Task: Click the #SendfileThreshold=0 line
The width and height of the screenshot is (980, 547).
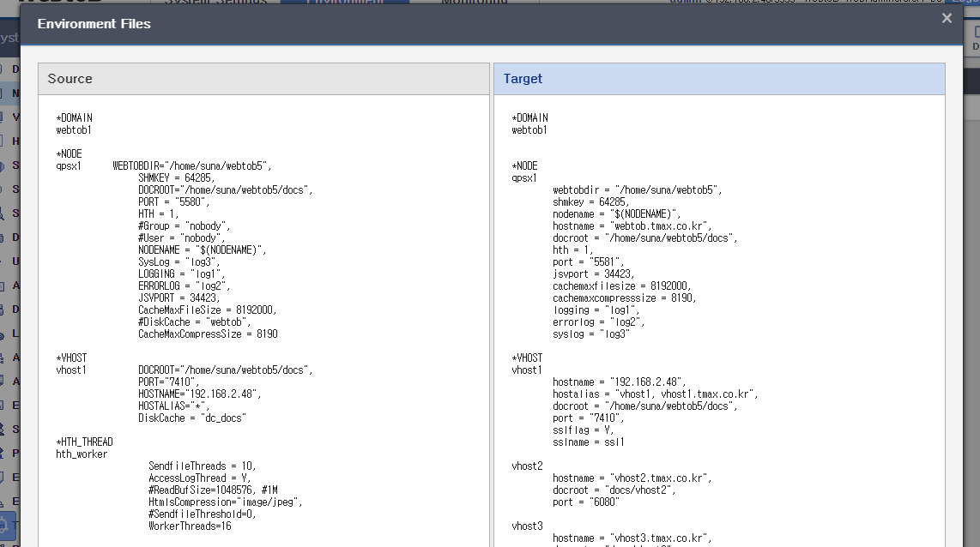Action: coord(203,514)
